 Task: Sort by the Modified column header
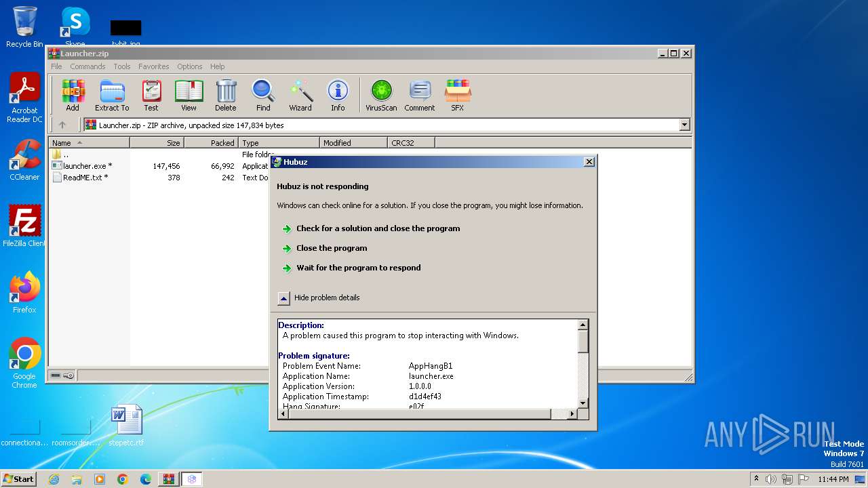pyautogui.click(x=353, y=142)
